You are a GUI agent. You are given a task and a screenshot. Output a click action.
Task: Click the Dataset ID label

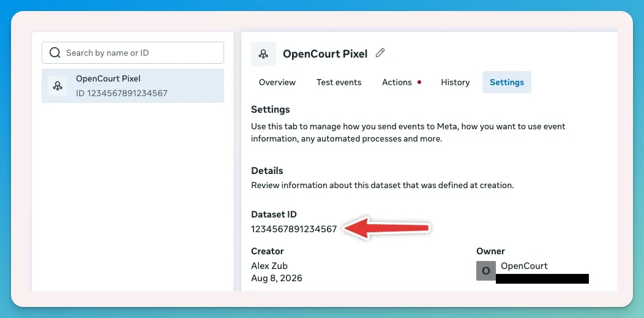click(x=274, y=214)
